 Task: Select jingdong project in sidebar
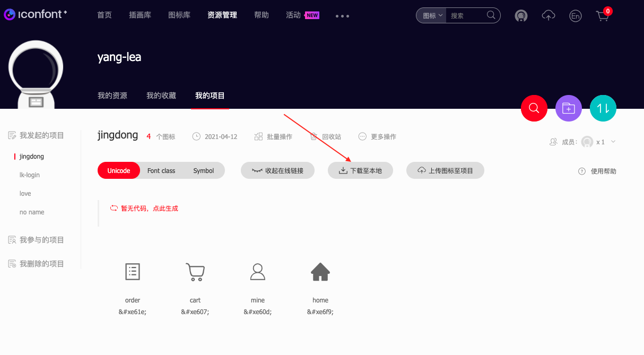32,157
